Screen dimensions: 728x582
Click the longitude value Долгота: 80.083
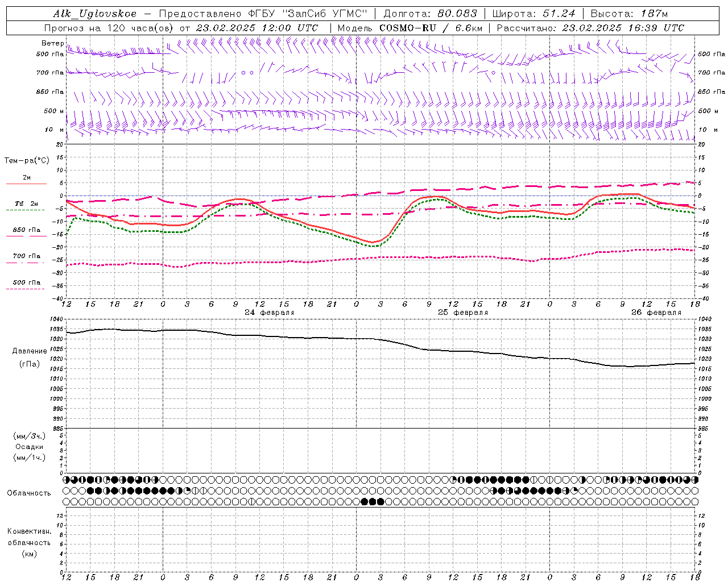click(430, 14)
